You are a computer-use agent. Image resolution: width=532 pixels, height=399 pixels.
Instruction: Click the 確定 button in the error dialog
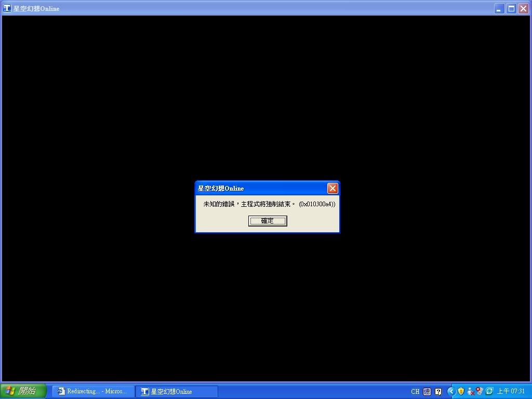pos(268,221)
